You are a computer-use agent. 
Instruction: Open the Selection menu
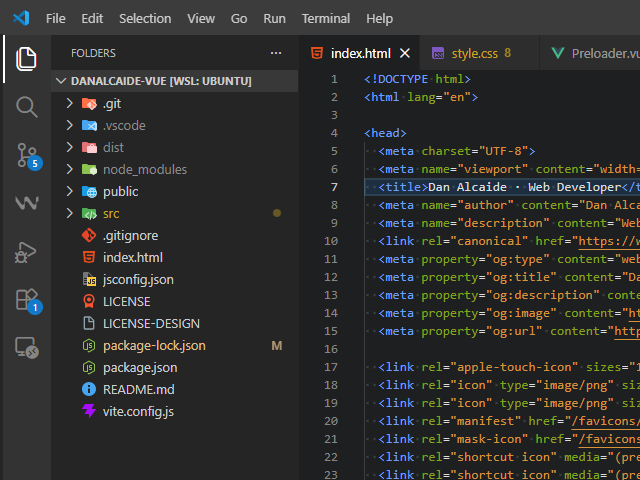click(x=145, y=18)
